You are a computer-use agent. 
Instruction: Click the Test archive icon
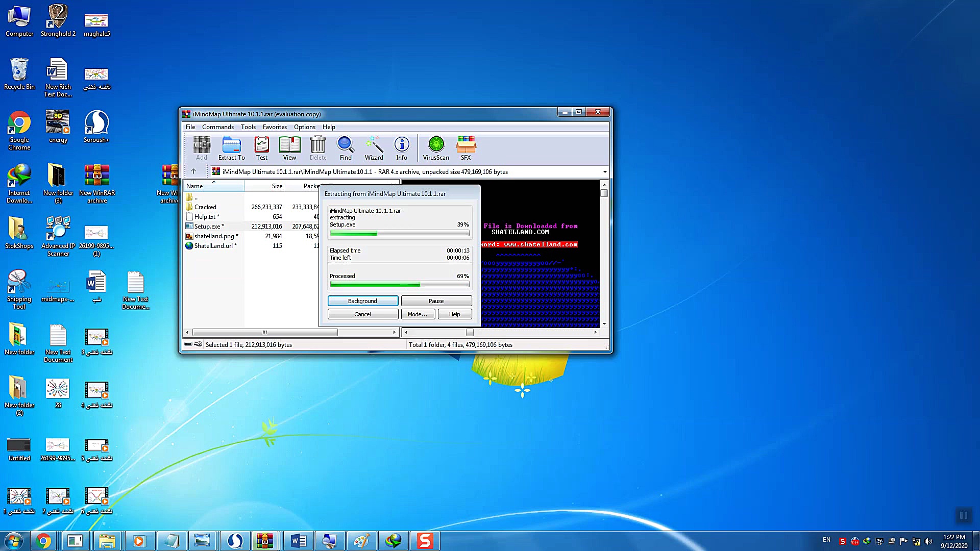(x=262, y=148)
